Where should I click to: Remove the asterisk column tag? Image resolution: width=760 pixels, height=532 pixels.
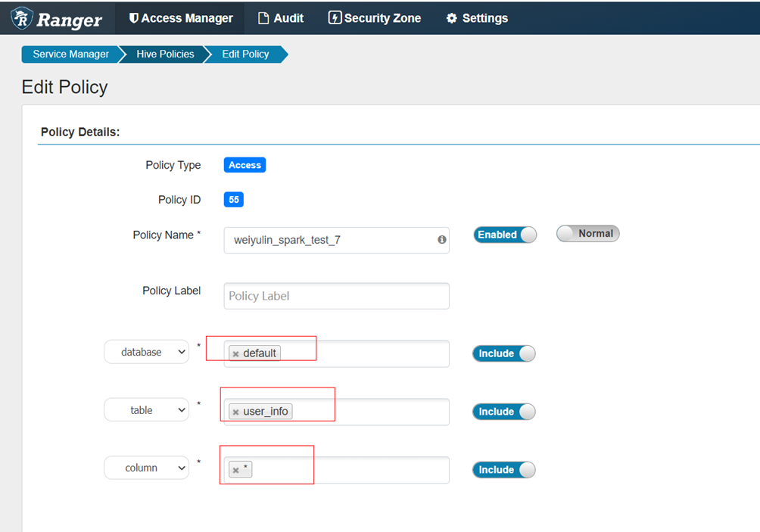tap(235, 471)
